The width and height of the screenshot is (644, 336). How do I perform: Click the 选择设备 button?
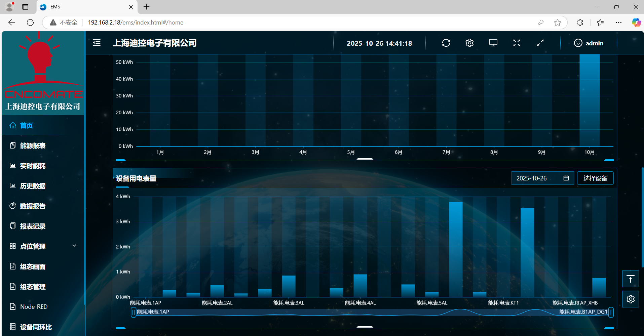[595, 178]
